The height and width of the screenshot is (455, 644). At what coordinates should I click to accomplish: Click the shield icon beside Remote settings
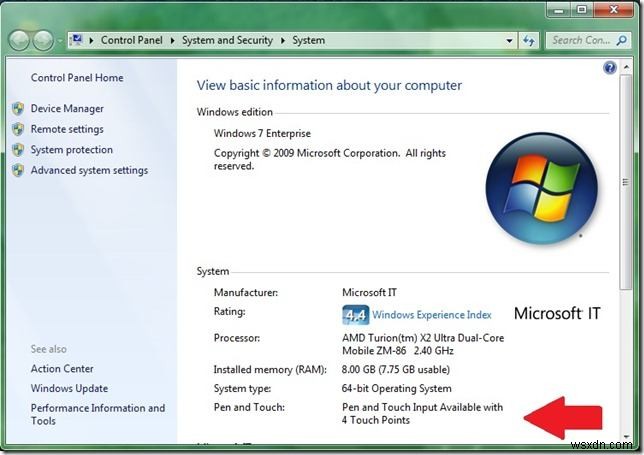pyautogui.click(x=18, y=129)
